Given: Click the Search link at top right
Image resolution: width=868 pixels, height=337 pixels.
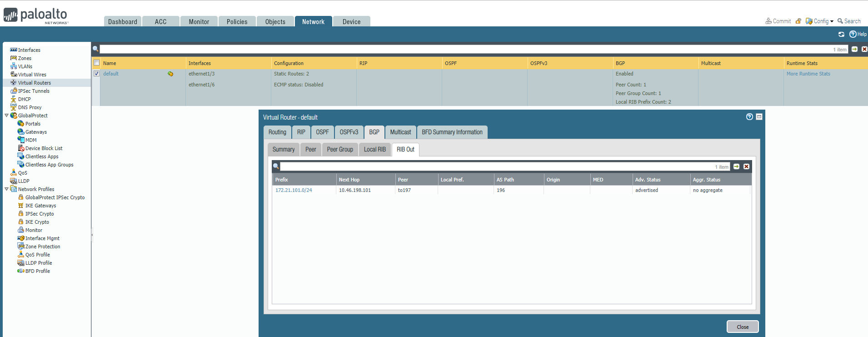Looking at the screenshot, I should [x=849, y=21].
